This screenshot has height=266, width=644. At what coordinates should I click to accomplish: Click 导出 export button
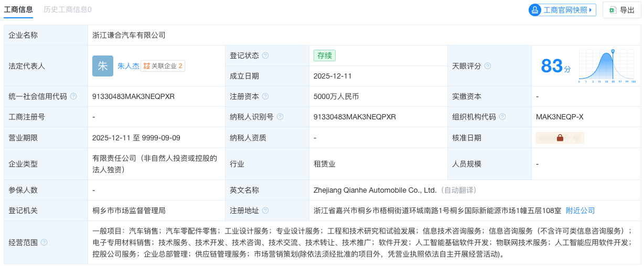(x=621, y=10)
